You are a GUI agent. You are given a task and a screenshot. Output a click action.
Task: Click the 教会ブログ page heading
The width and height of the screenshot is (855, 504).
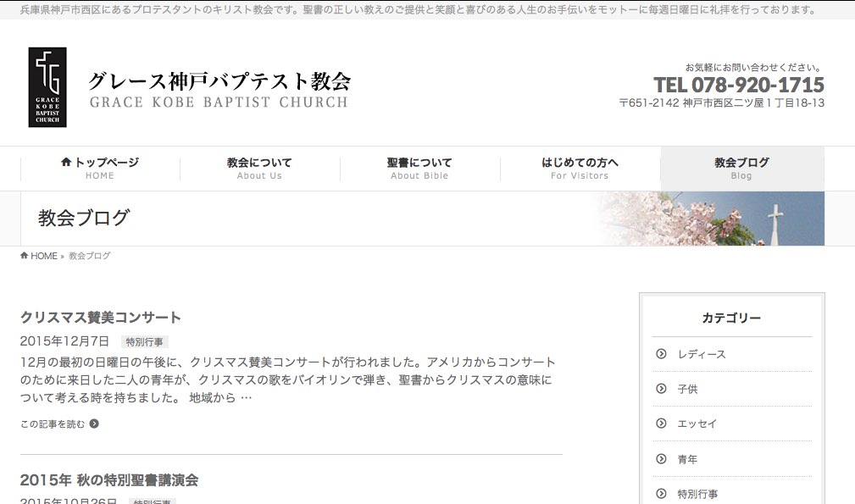click(83, 218)
